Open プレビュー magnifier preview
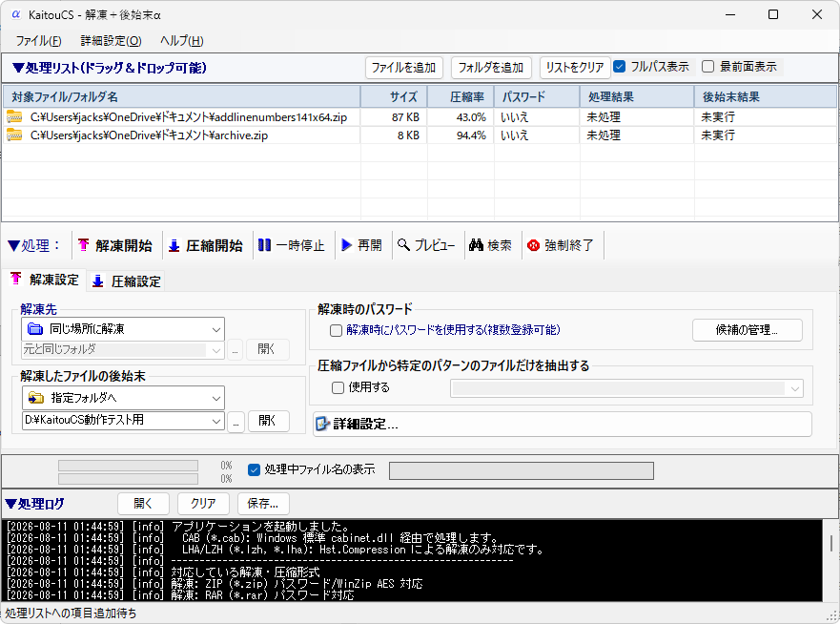The width and height of the screenshot is (840, 624). click(426, 245)
